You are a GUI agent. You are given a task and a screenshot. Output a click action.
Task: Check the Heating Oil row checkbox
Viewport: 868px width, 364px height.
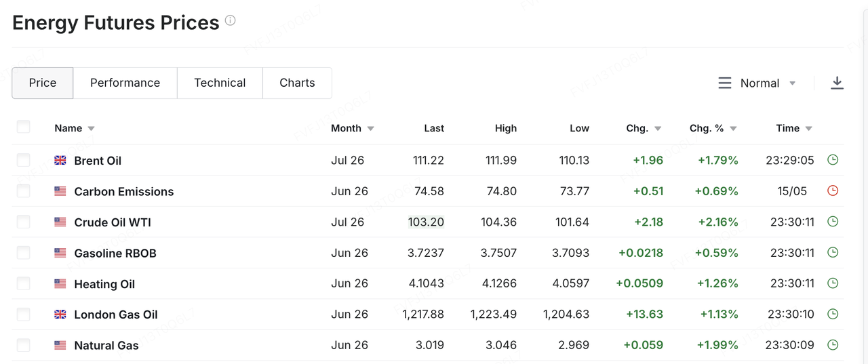[24, 283]
